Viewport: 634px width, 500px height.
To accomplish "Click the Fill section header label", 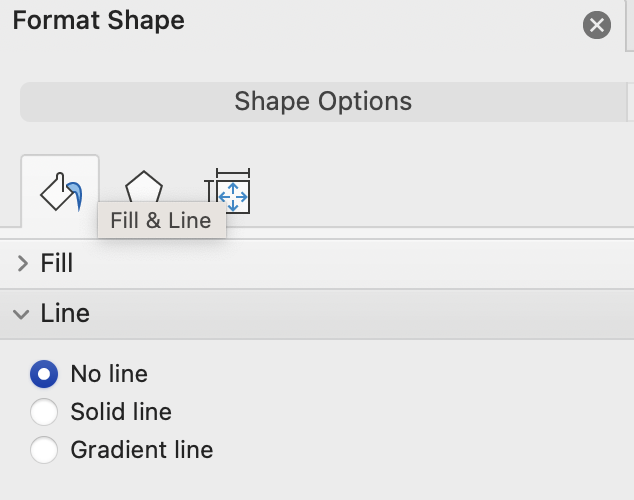I will (57, 264).
